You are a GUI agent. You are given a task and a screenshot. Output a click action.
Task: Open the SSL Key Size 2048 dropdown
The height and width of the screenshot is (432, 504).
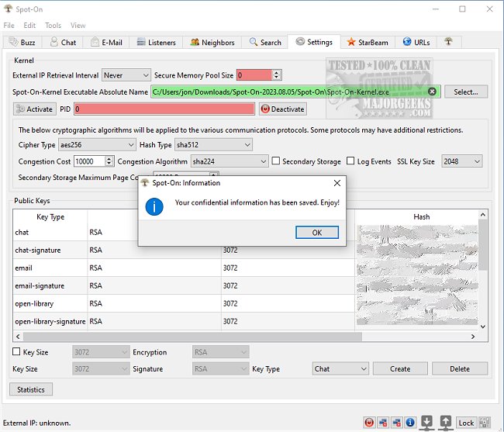[462, 161]
